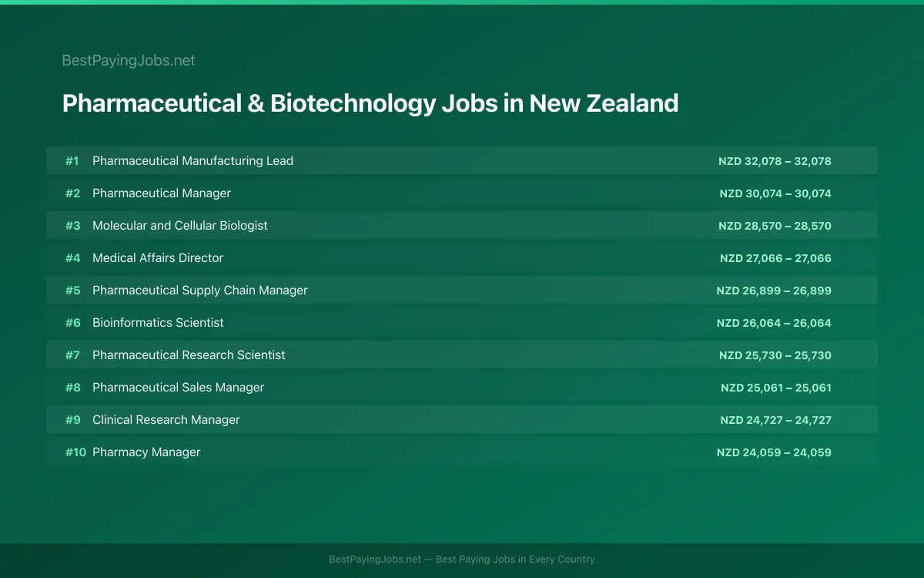Viewport: 924px width, 578px height.
Task: Click rank number #6
Action: coord(72,323)
